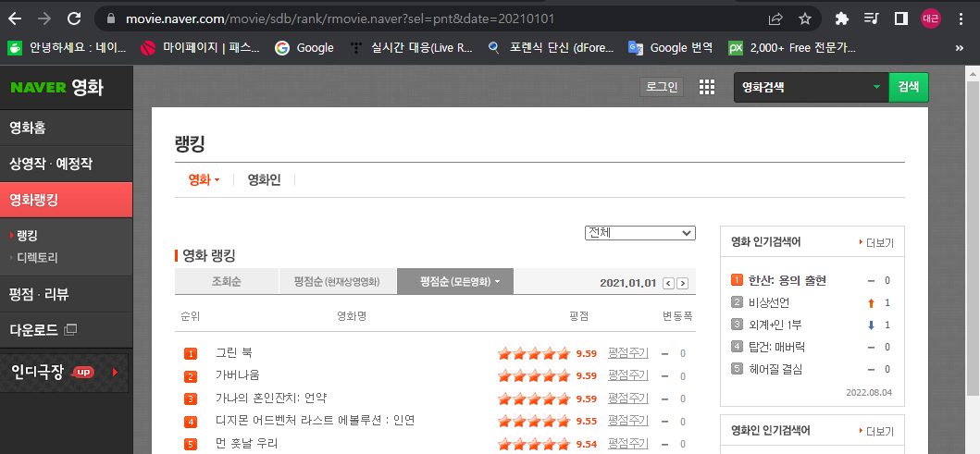Click the browser forward arrow
Image resolution: width=980 pixels, height=454 pixels.
pos(44,18)
